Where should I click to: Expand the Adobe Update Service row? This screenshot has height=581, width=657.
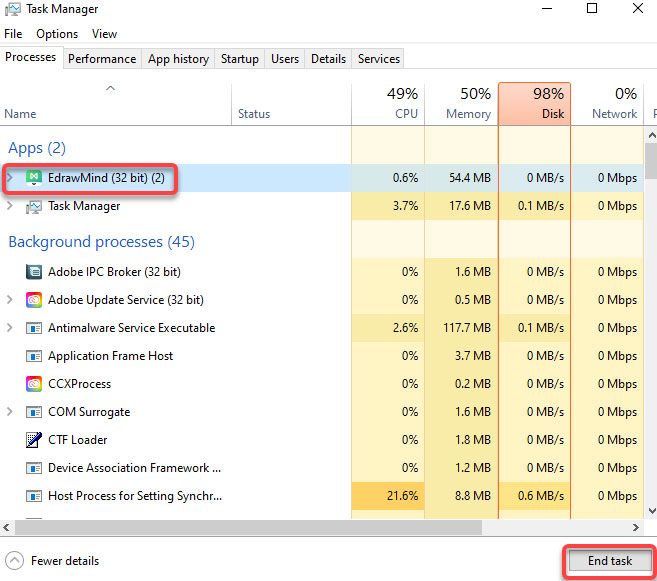tap(10, 300)
